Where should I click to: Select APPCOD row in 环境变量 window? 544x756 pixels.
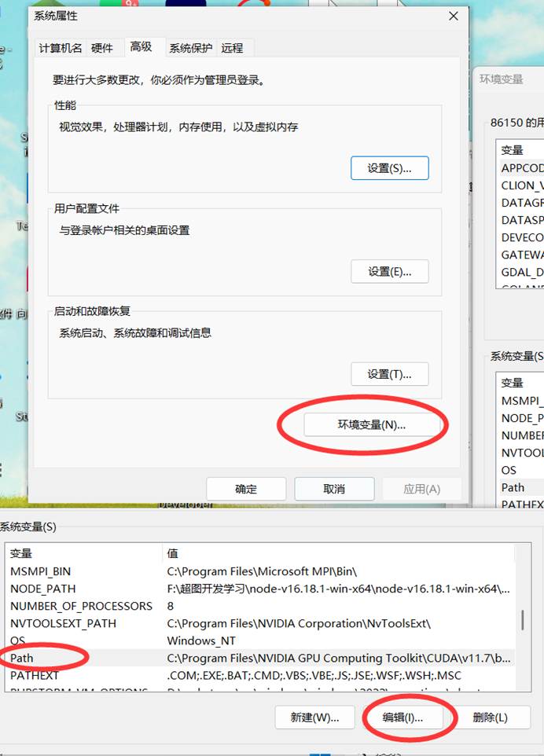[522, 168]
